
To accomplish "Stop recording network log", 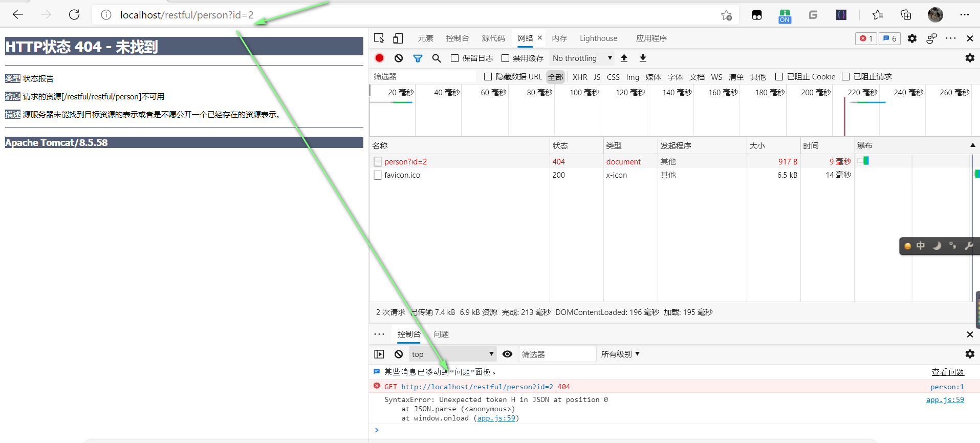I will click(x=379, y=58).
